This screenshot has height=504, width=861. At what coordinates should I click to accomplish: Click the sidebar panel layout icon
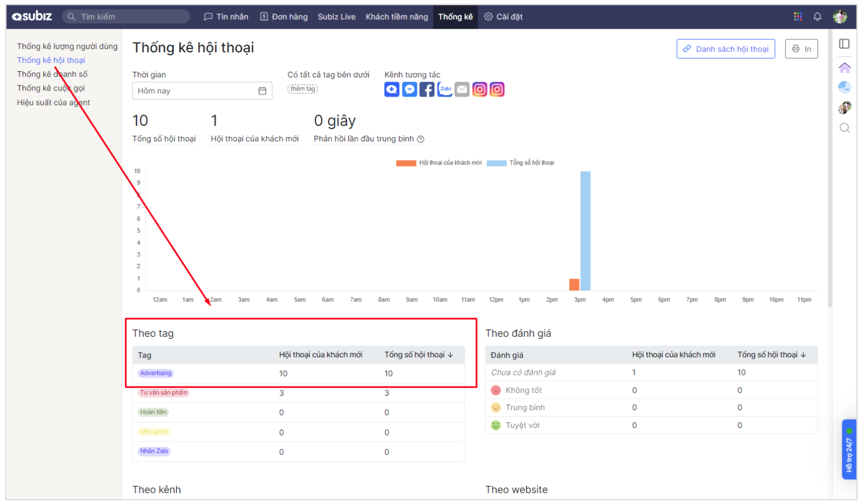point(844,44)
